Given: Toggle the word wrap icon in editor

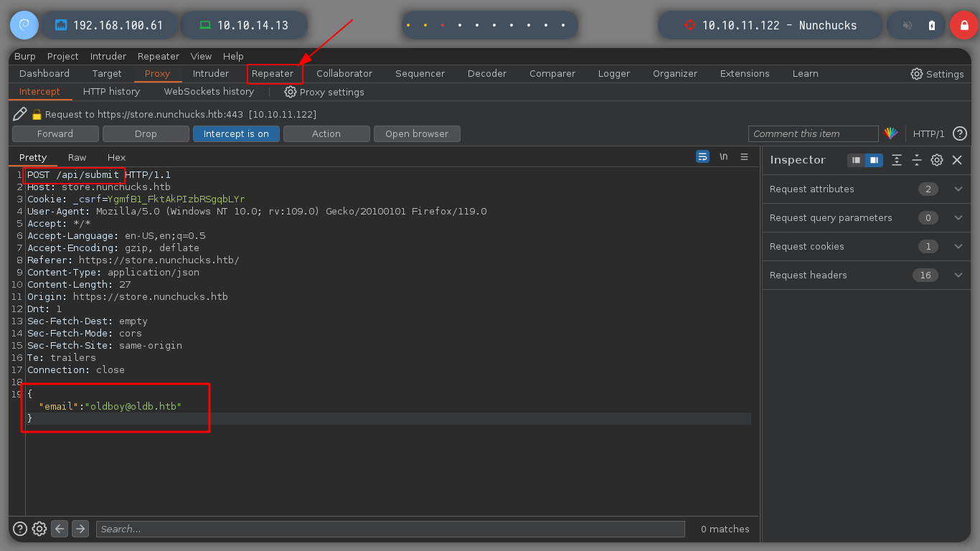Looking at the screenshot, I should (702, 156).
